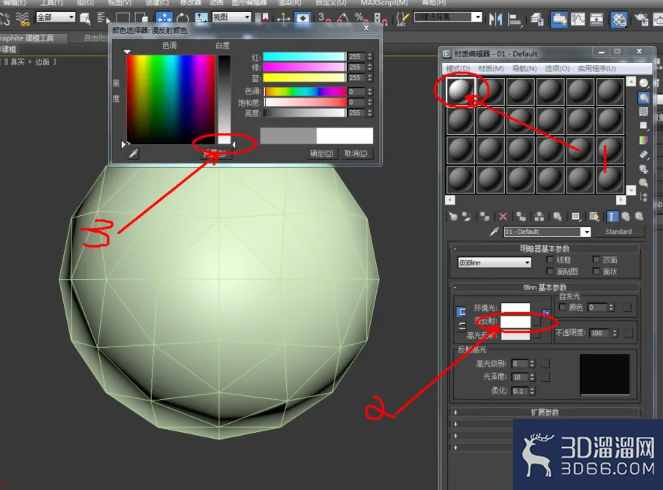Open the 实用程序(U) menu in Material Editor

597,68
